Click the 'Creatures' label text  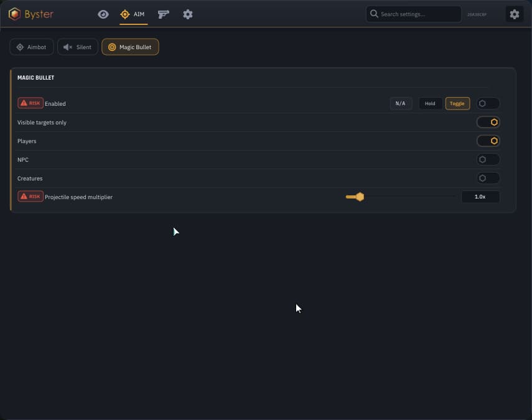pyautogui.click(x=30, y=179)
